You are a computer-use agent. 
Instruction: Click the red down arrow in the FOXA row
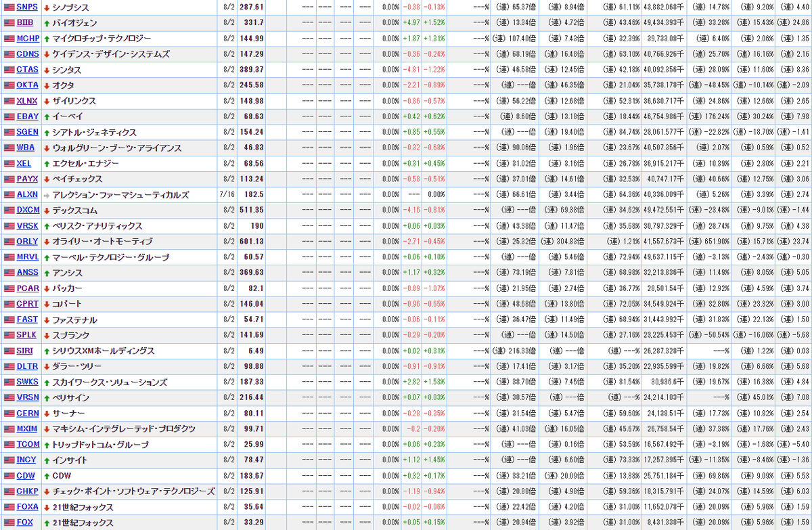[47, 508]
